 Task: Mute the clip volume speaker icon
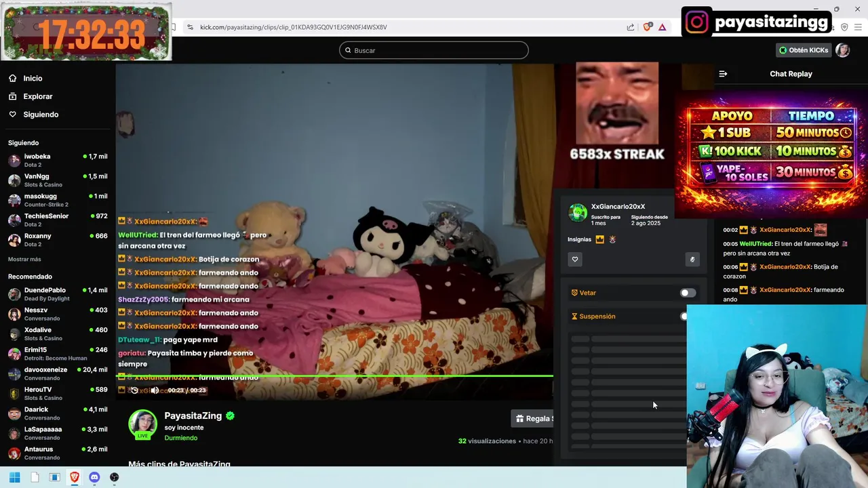(x=155, y=390)
